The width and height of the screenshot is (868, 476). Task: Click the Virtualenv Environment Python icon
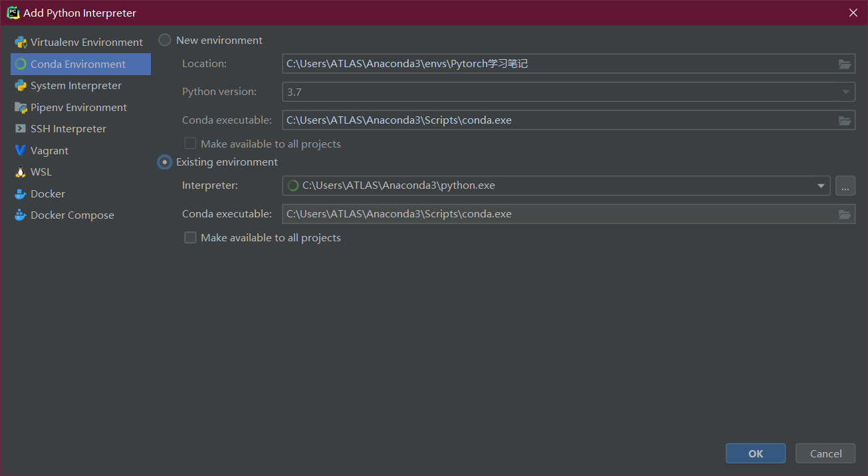[x=21, y=43]
